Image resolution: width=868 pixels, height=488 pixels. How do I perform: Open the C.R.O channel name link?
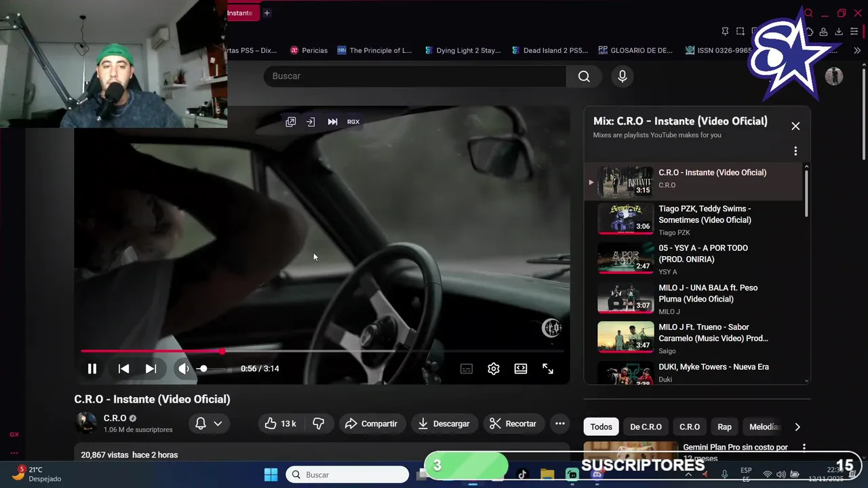coord(115,418)
